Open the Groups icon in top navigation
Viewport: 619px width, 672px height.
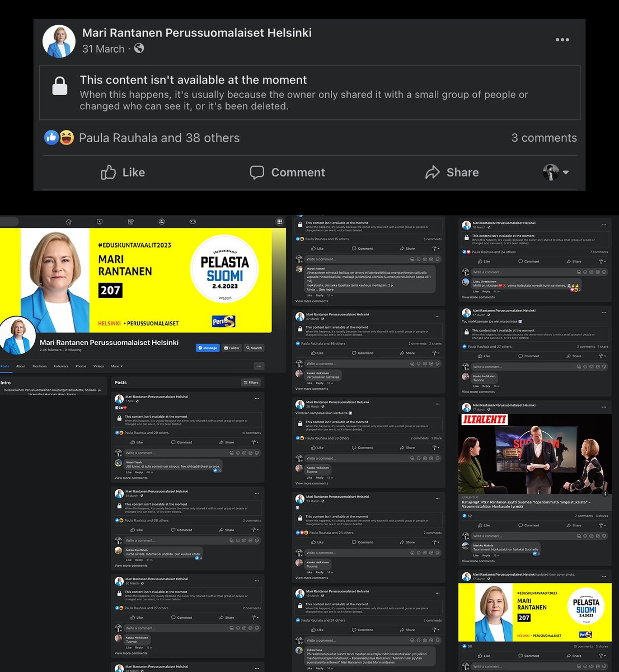(162, 221)
